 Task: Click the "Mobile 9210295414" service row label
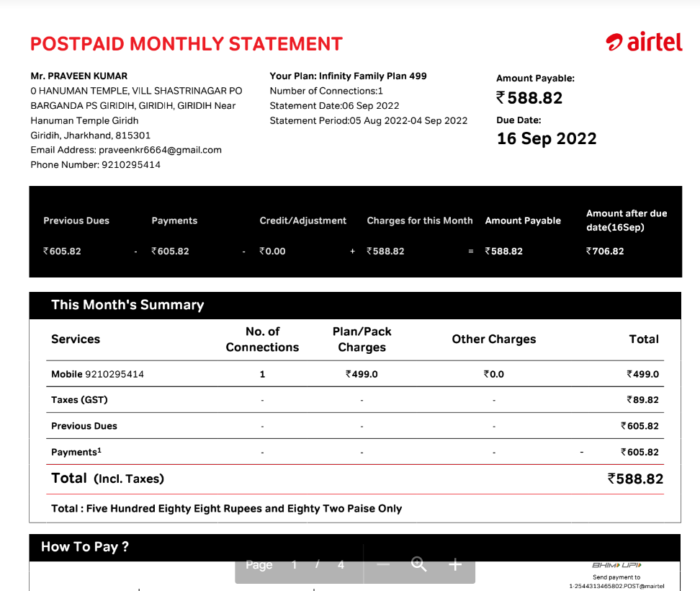tap(97, 374)
